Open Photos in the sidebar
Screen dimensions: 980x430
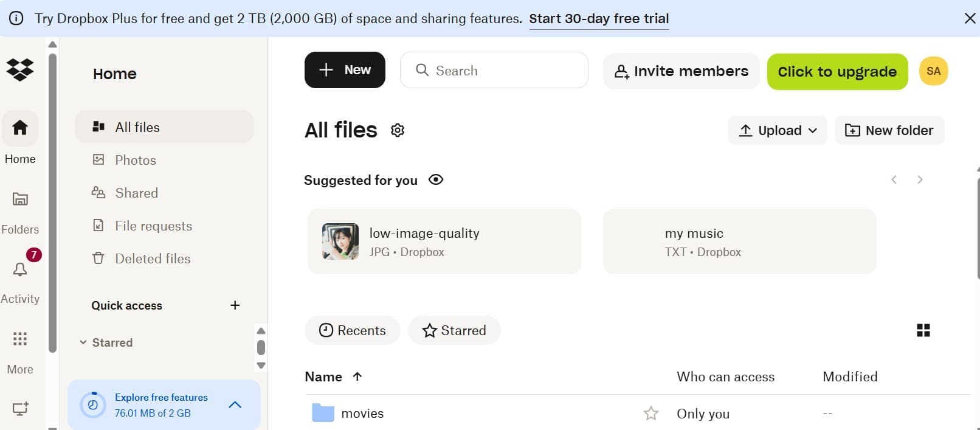click(136, 160)
